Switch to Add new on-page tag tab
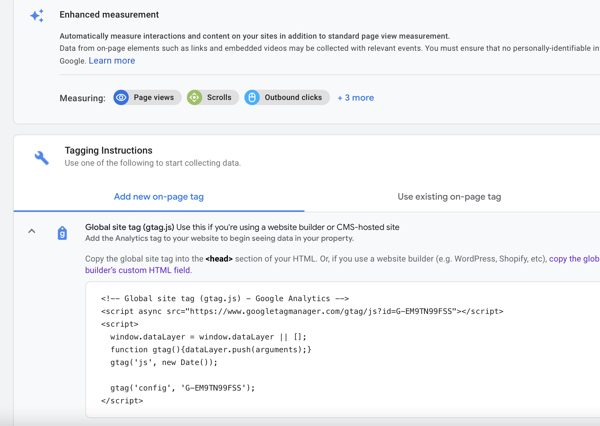Image resolution: width=600 pixels, height=426 pixels. coord(159,197)
